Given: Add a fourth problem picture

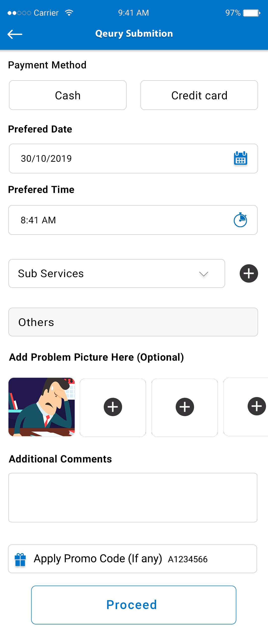Looking at the screenshot, I should coord(256,406).
